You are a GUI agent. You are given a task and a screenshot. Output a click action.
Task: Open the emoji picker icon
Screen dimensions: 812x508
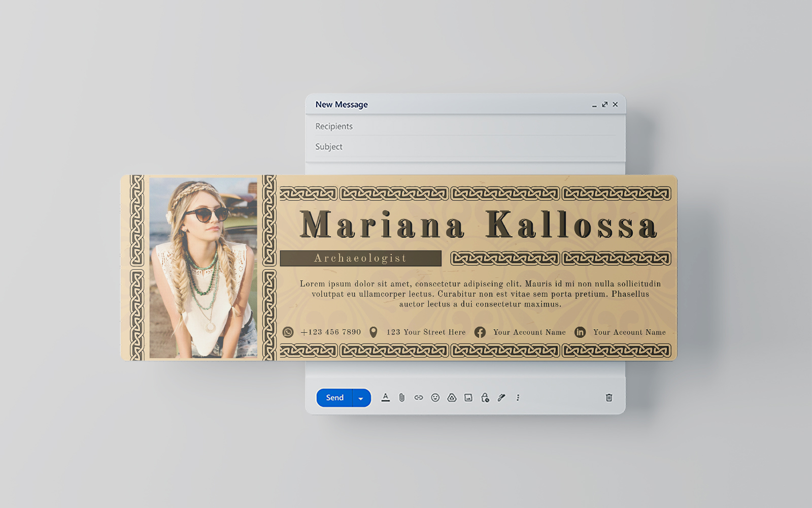435,398
